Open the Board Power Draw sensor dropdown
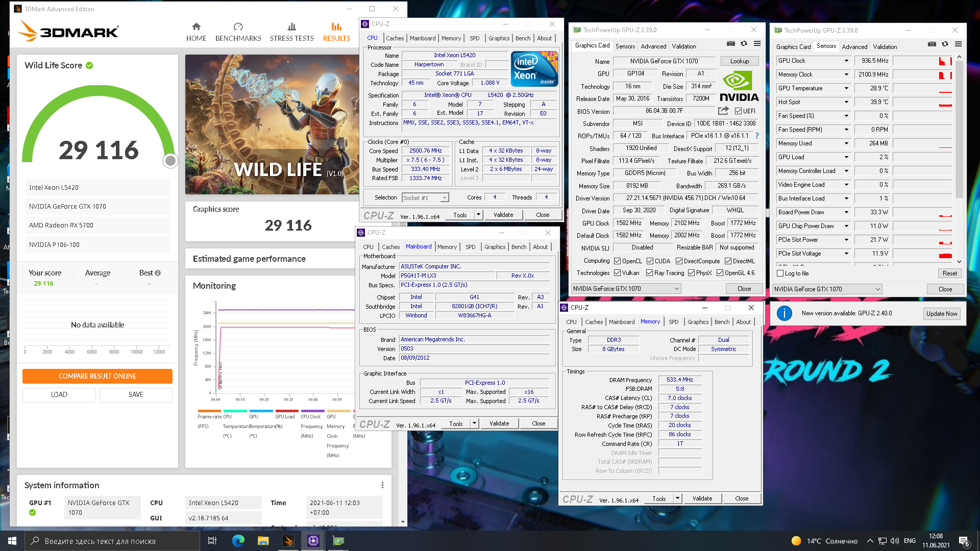The image size is (980, 551). pos(846,212)
